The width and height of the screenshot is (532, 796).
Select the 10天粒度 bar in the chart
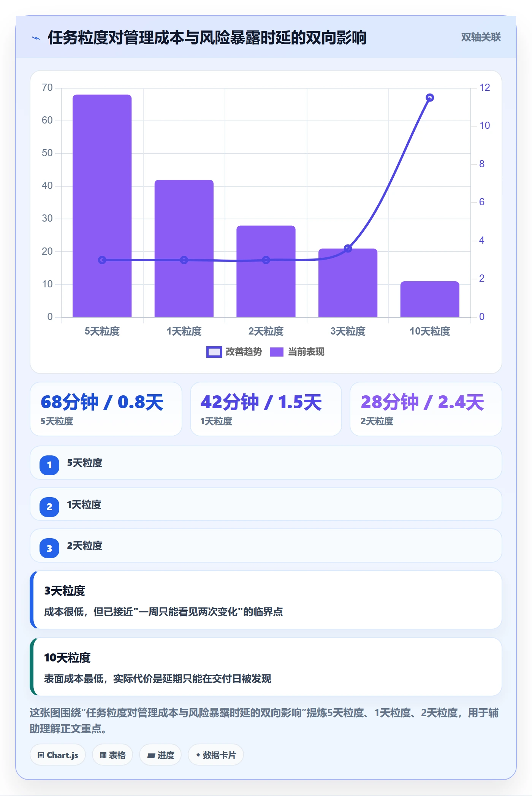tap(430, 299)
